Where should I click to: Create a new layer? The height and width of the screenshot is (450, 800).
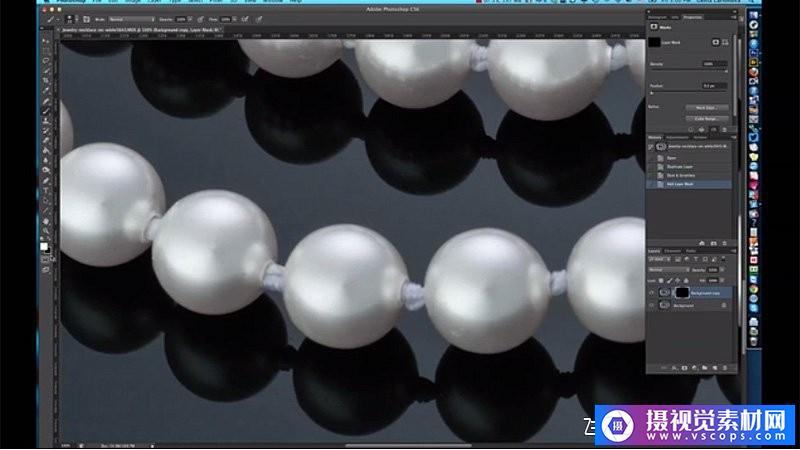click(x=715, y=368)
